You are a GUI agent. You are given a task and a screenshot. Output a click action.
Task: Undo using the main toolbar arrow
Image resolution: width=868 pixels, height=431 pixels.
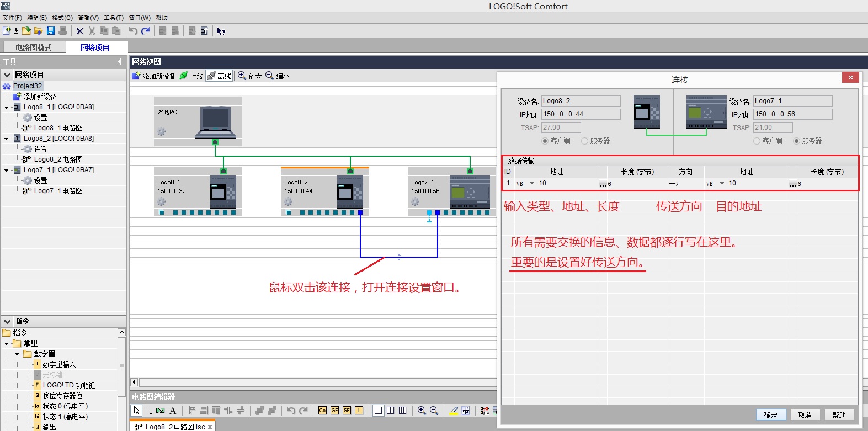[x=133, y=31]
